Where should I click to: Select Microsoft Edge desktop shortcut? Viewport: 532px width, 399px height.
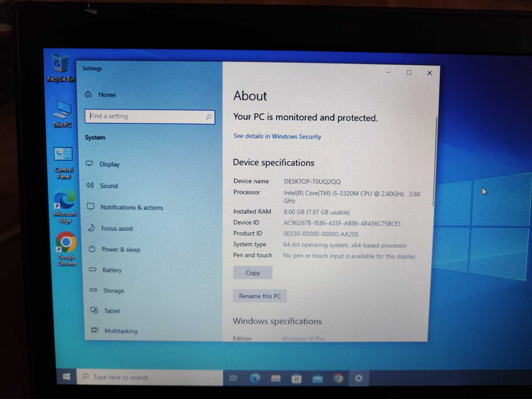pos(65,206)
